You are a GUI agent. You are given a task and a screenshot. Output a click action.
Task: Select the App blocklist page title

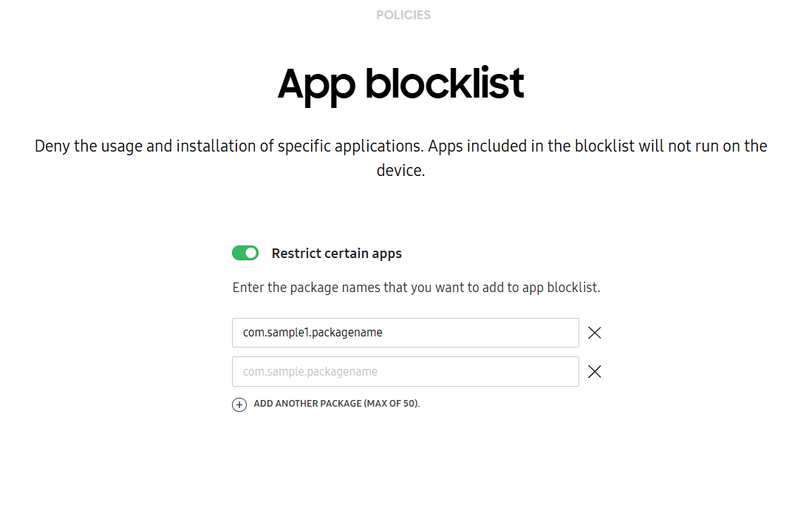(400, 84)
